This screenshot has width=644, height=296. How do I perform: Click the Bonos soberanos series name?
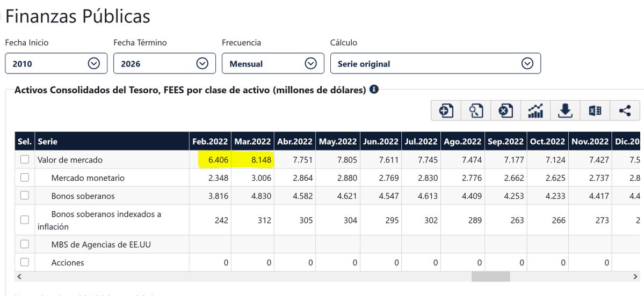coord(83,196)
